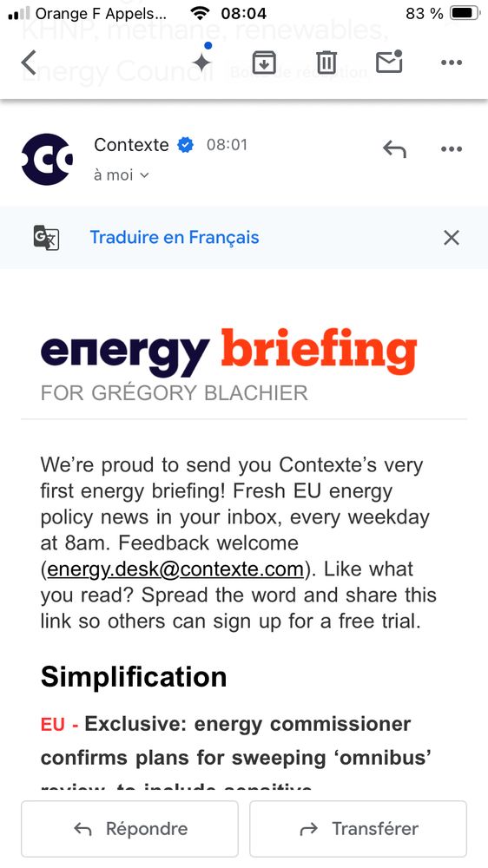Tap the Contexte sender avatar

click(47, 160)
